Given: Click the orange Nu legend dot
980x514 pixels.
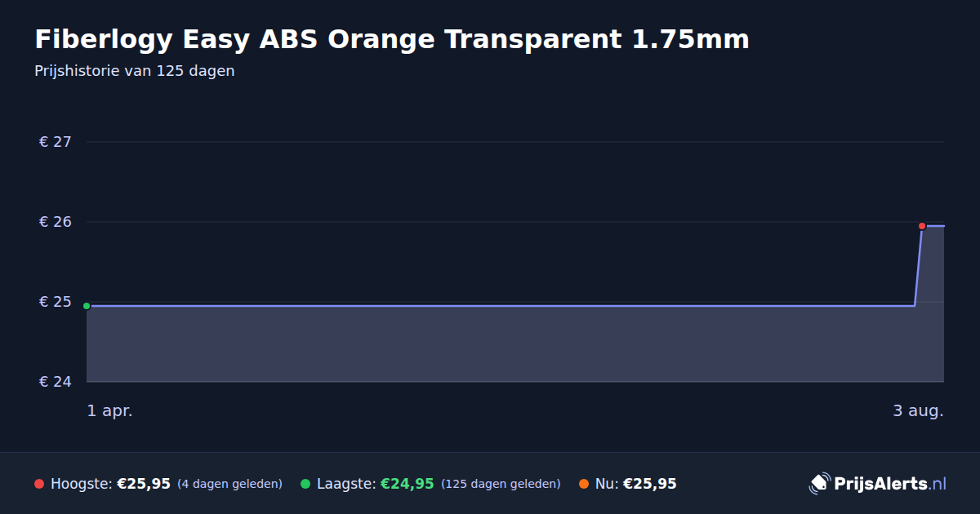Looking at the screenshot, I should pos(584,484).
